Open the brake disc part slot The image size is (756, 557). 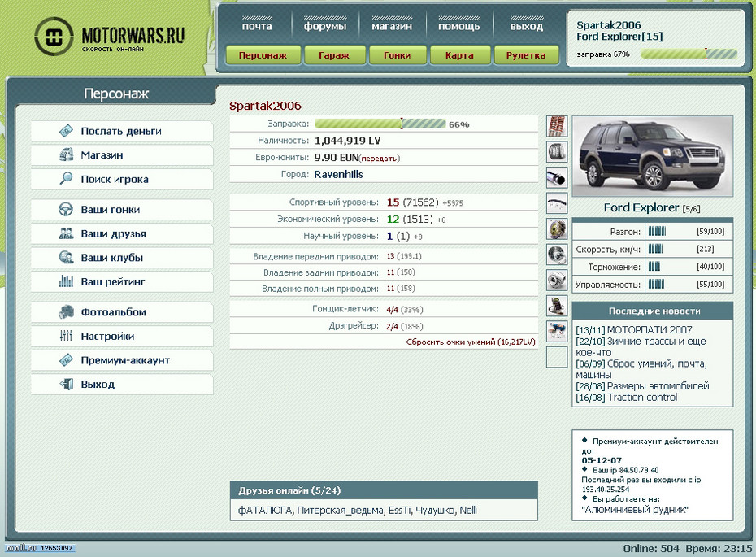click(557, 229)
